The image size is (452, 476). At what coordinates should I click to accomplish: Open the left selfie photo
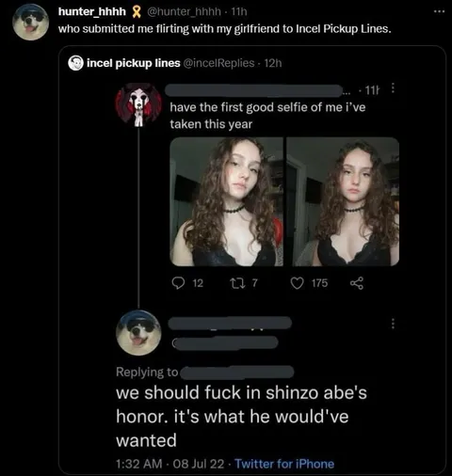point(227,201)
